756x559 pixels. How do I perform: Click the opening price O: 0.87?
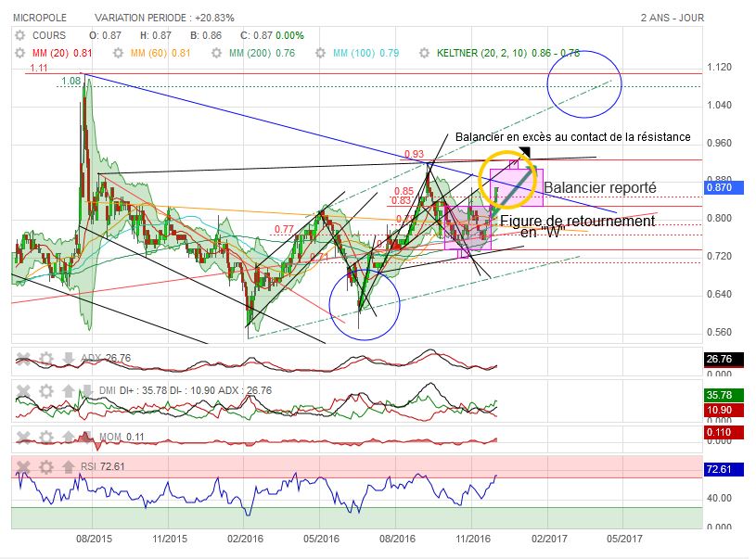coord(105,35)
